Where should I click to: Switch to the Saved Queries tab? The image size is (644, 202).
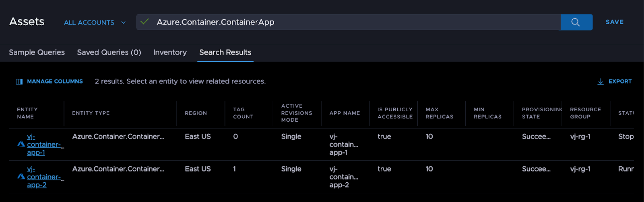(109, 52)
